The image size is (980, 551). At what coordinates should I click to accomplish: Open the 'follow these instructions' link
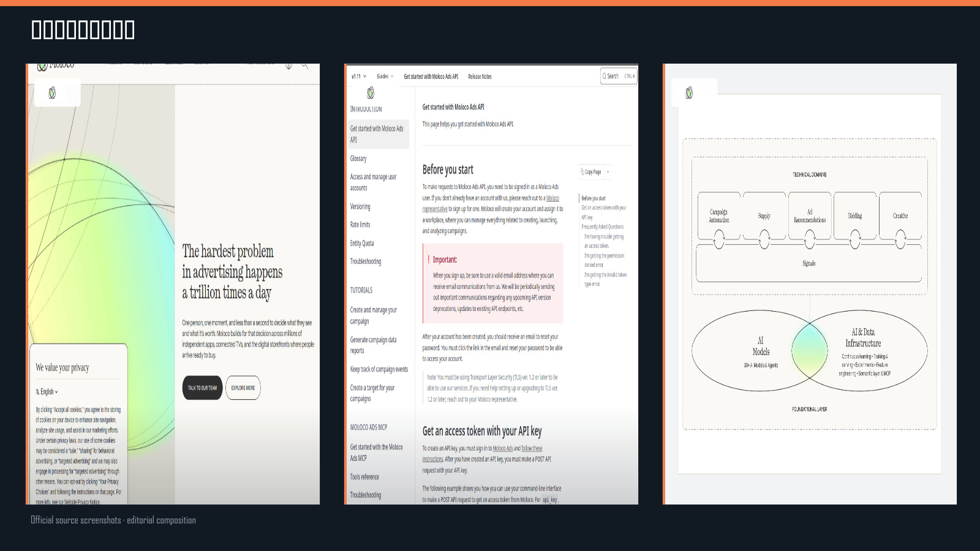pyautogui.click(x=482, y=454)
